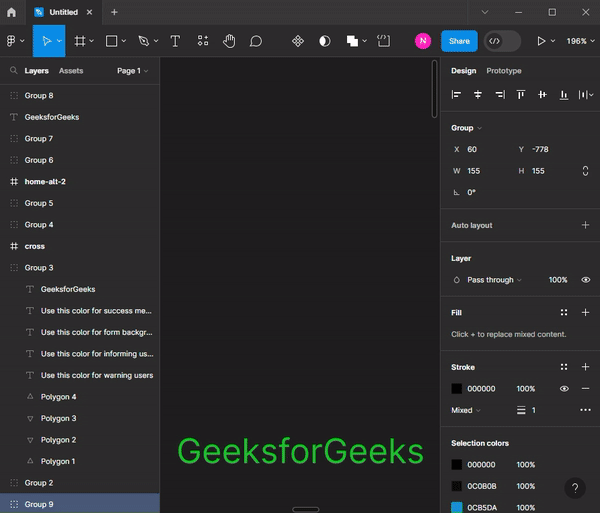
Task: Open Move tools dropdown arrow
Action: click(x=59, y=41)
